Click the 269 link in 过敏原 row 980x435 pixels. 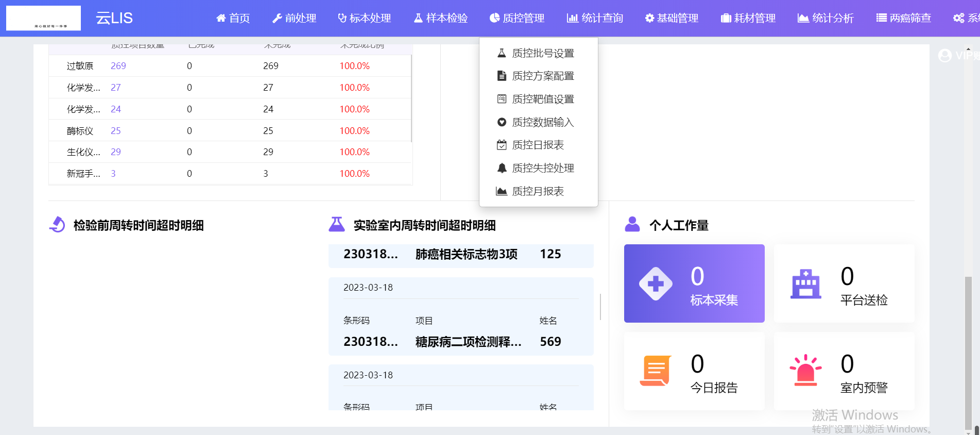coord(118,66)
